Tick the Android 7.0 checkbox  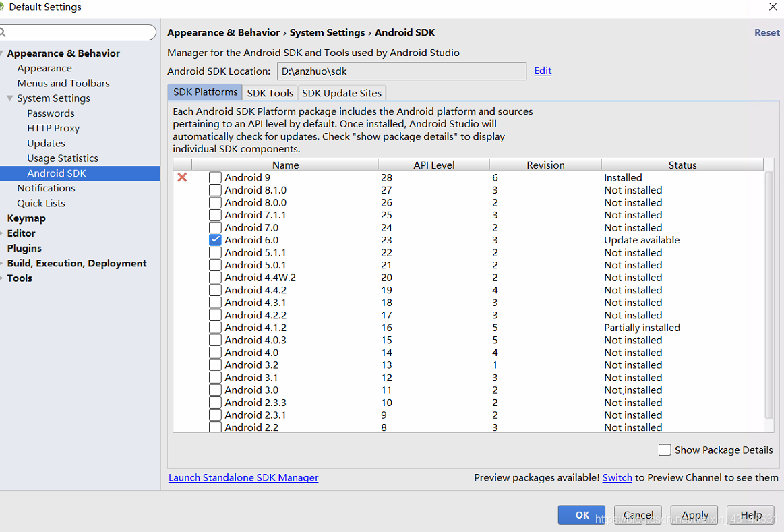[x=216, y=227]
